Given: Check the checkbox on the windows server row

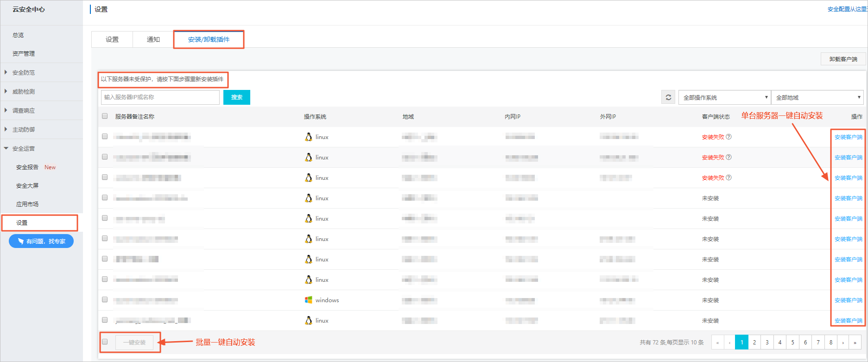Looking at the screenshot, I should pyautogui.click(x=105, y=299).
